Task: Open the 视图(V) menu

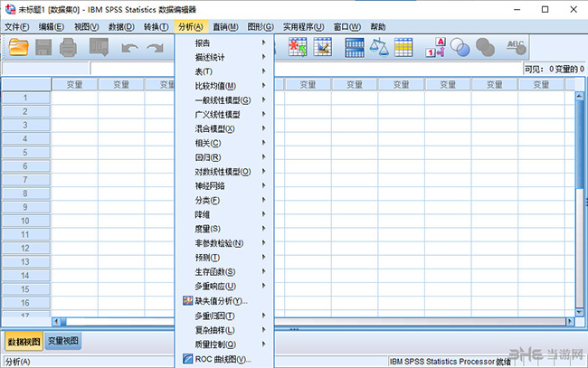Action: click(x=86, y=27)
